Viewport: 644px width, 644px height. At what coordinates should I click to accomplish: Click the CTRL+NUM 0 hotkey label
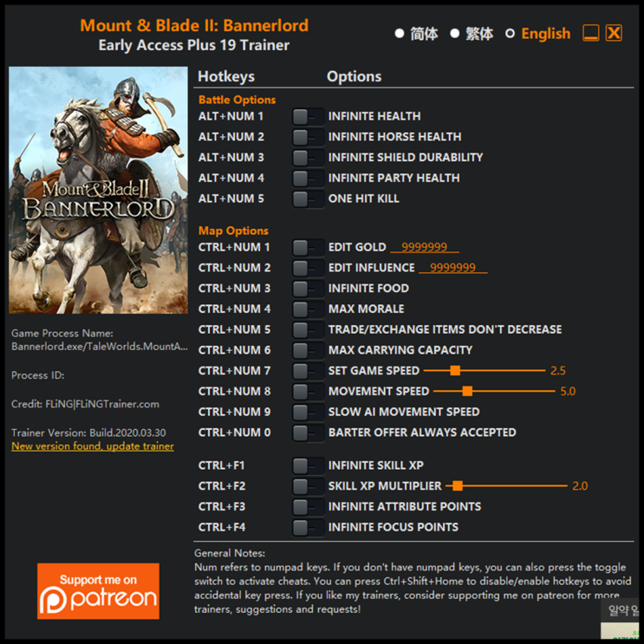[234, 433]
